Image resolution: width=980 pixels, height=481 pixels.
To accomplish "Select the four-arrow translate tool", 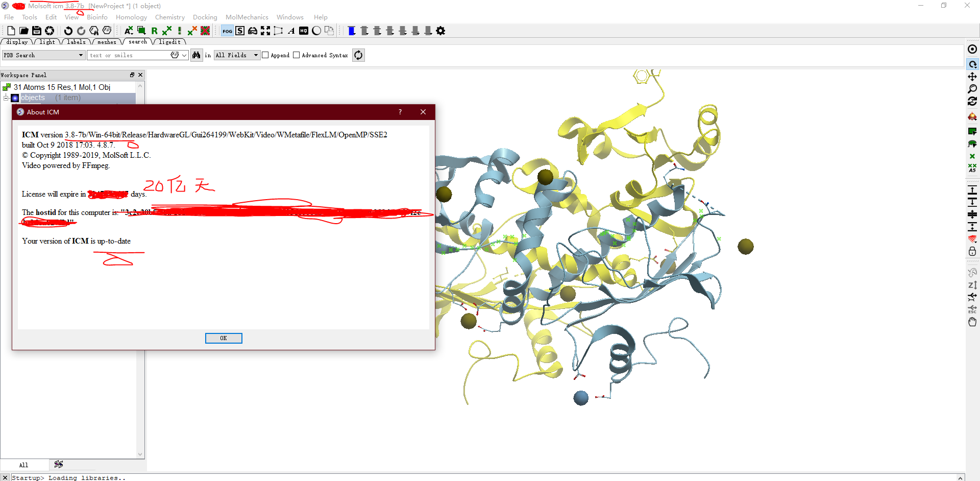I will point(972,77).
